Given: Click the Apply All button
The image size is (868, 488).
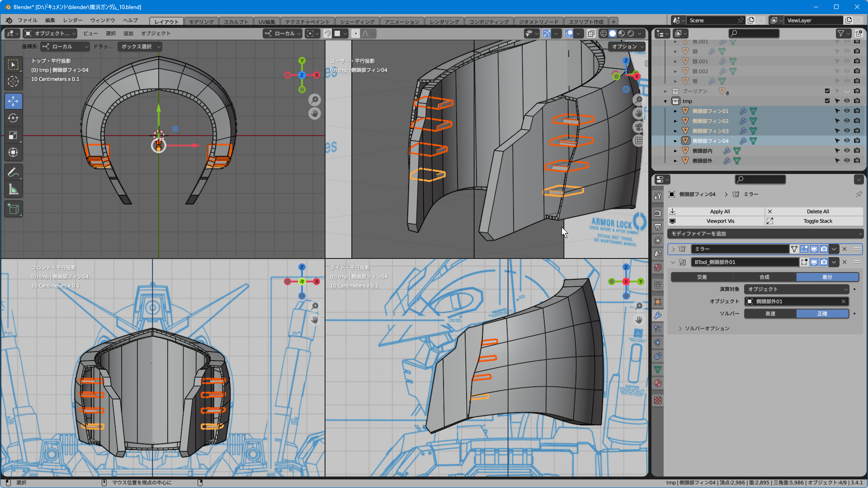Looking at the screenshot, I should pos(720,211).
